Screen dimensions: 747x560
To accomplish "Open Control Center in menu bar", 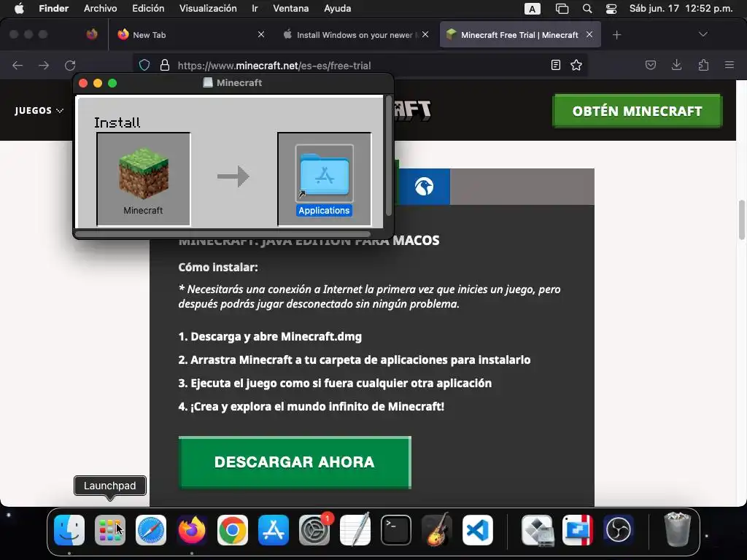I will click(611, 9).
